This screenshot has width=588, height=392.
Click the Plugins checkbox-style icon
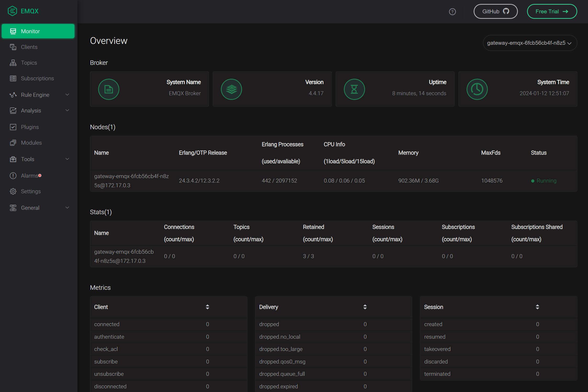13,127
